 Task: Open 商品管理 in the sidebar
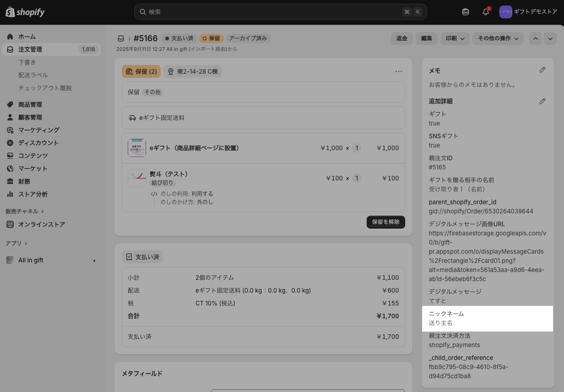pyautogui.click(x=30, y=104)
